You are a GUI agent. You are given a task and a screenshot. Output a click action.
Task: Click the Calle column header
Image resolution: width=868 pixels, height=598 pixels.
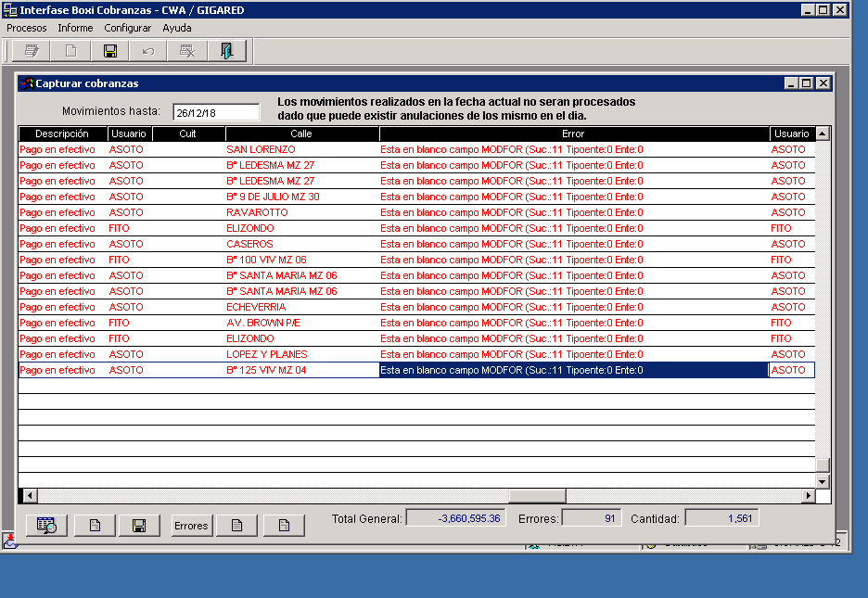coord(301,134)
